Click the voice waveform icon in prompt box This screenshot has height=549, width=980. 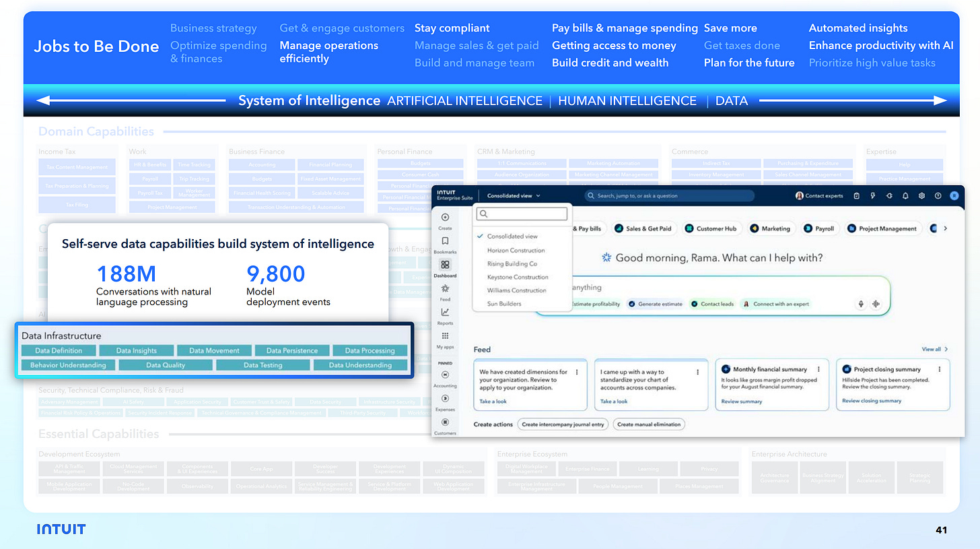tap(876, 304)
